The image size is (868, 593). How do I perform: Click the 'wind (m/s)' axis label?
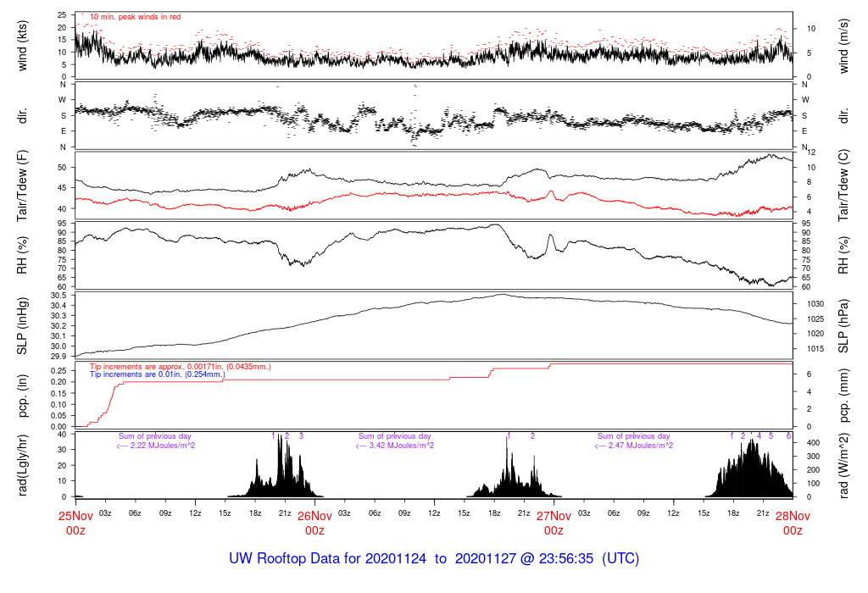[x=843, y=46]
